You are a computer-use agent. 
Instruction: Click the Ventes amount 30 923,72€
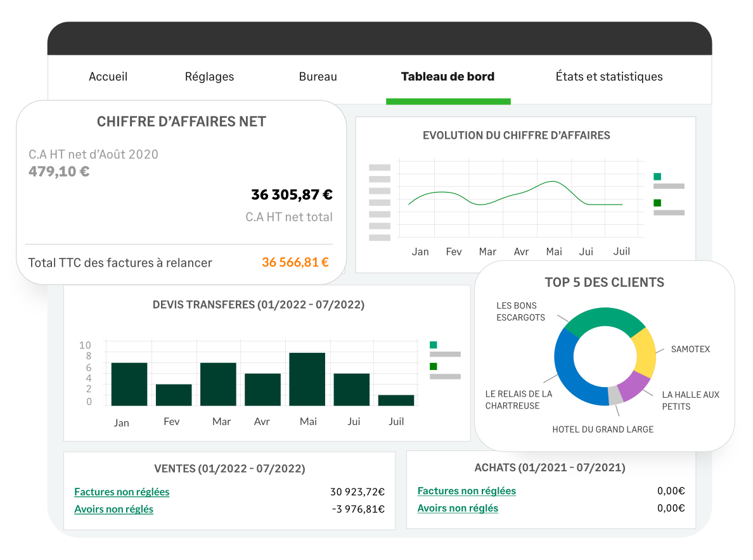pos(357,492)
